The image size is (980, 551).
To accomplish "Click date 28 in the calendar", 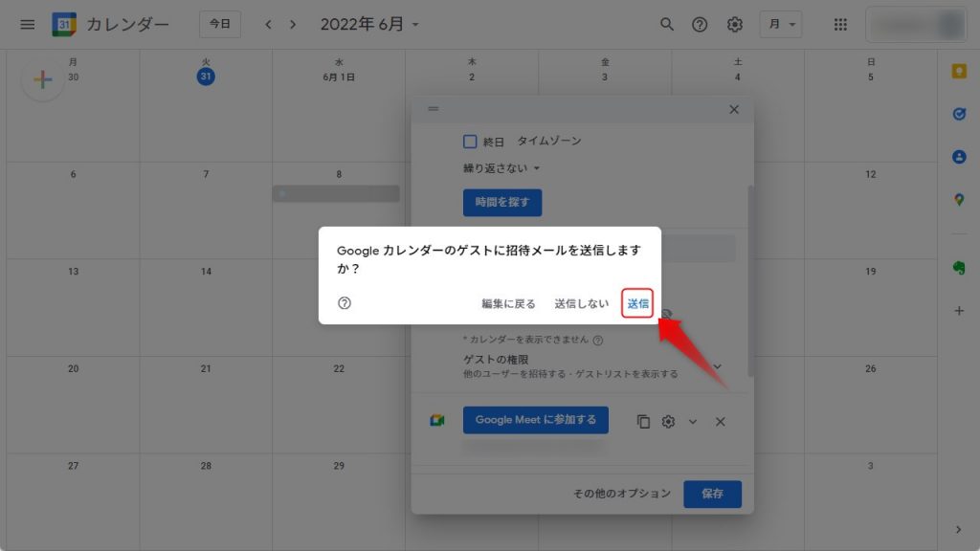I will click(206, 466).
